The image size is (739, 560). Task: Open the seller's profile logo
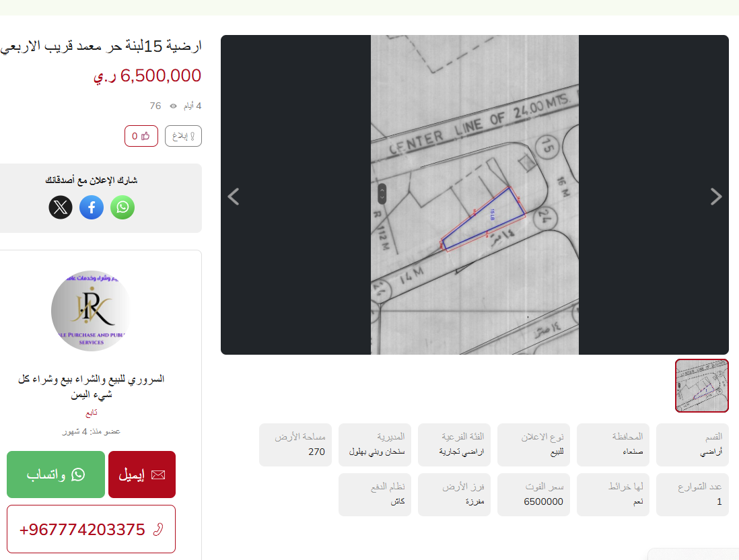(x=91, y=311)
